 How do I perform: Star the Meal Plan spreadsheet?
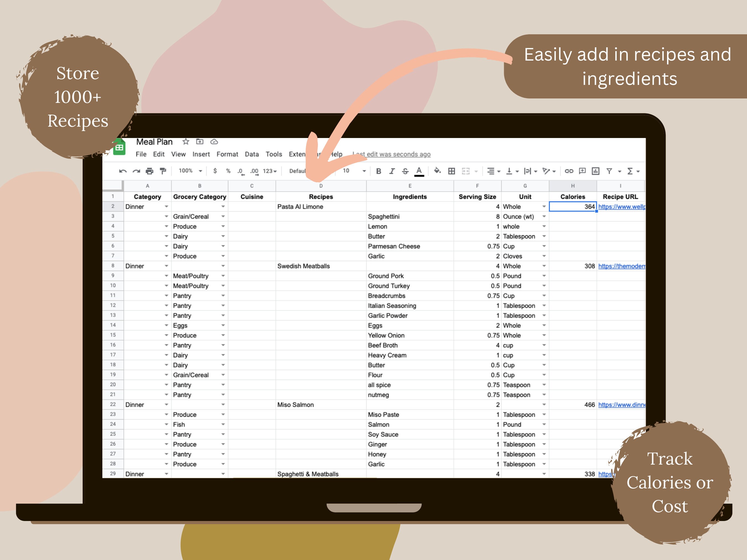click(186, 142)
